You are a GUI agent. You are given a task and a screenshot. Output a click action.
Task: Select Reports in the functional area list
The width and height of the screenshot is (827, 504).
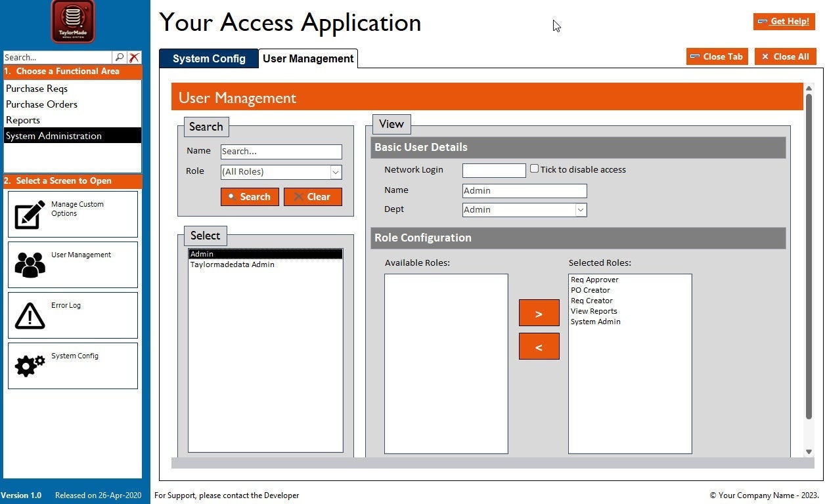click(23, 120)
